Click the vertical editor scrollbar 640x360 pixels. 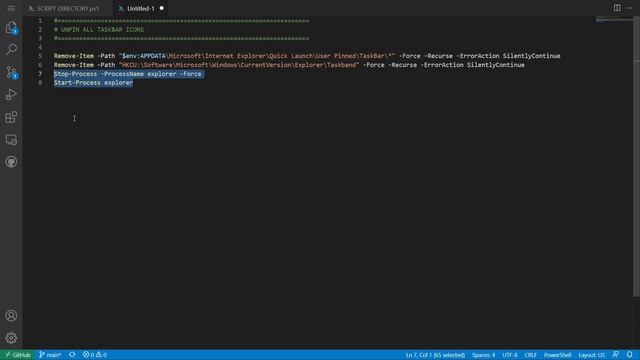tap(636, 157)
